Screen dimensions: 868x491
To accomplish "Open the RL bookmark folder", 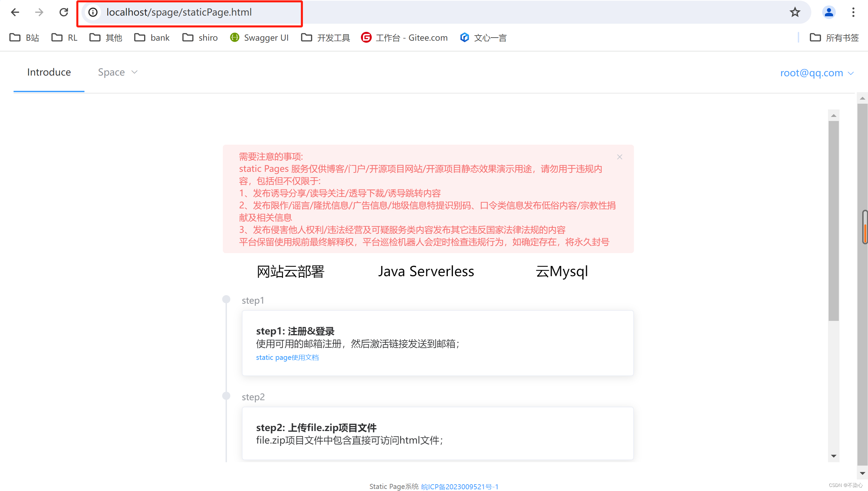I will coord(64,38).
